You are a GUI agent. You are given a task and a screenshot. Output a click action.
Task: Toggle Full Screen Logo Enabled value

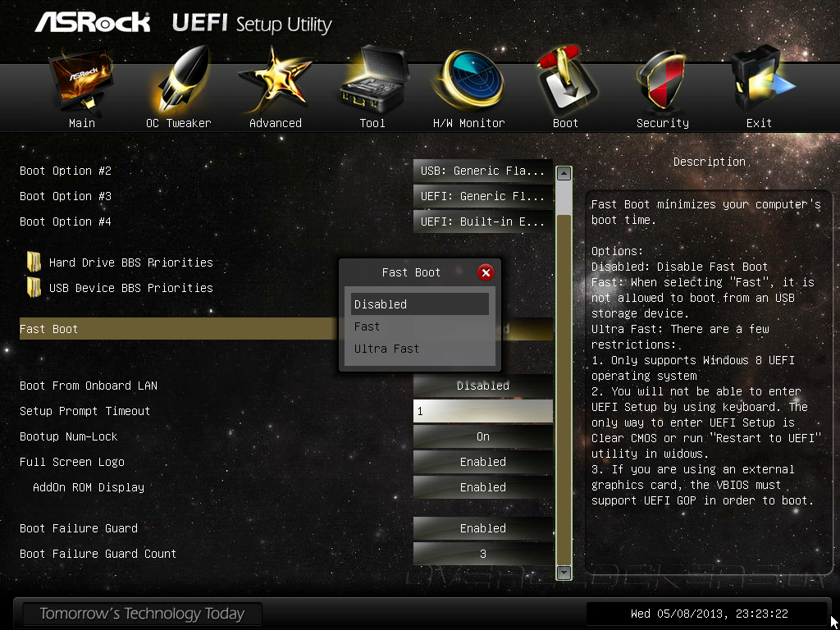(482, 461)
